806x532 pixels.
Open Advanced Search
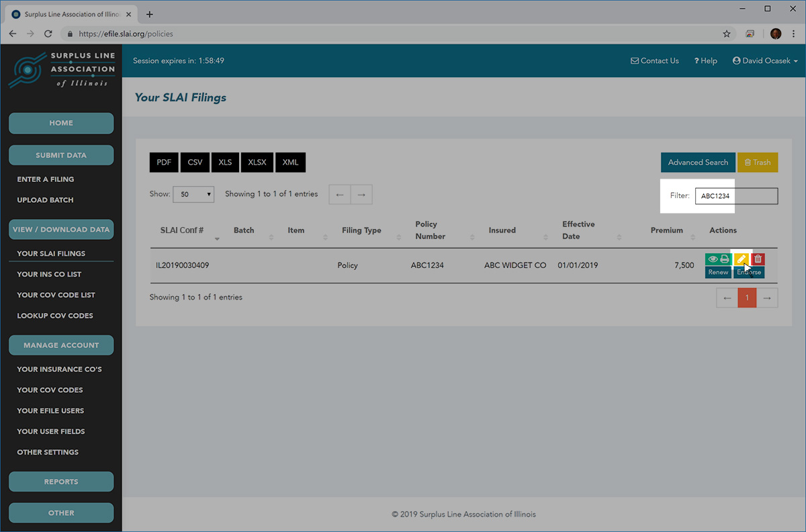click(698, 162)
